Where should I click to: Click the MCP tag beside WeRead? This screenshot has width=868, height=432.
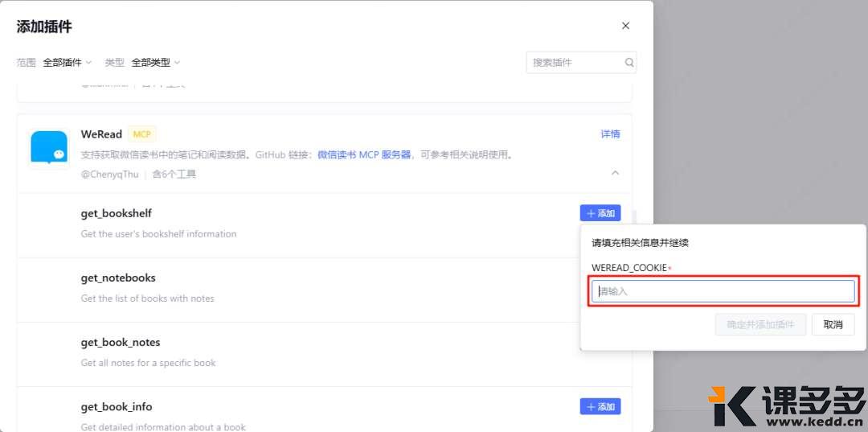[x=142, y=134]
